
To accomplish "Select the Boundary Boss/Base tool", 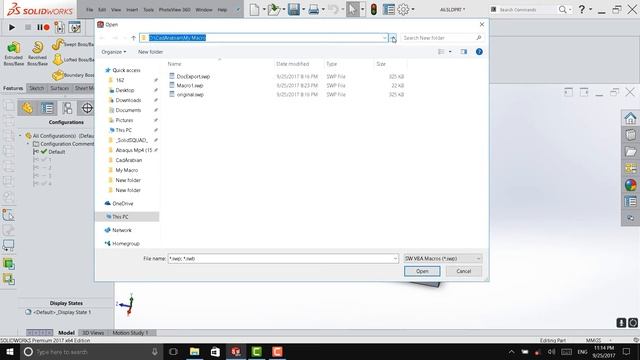I will pos(73,75).
